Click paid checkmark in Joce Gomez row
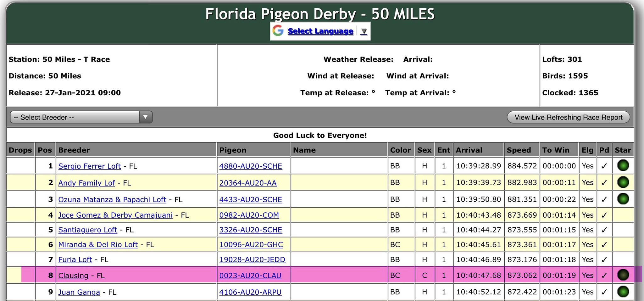The height and width of the screenshot is (301, 644). point(604,215)
